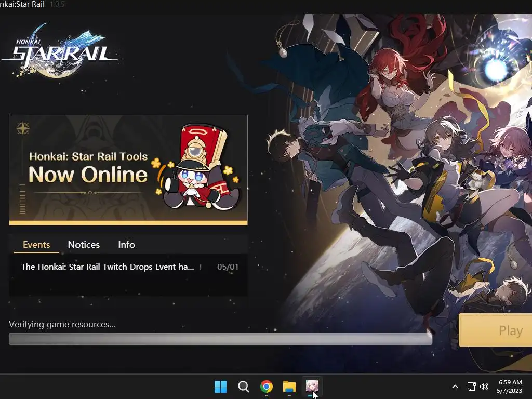Switch to the Info tab
Viewport: 532px width, 399px height.
(x=127, y=245)
